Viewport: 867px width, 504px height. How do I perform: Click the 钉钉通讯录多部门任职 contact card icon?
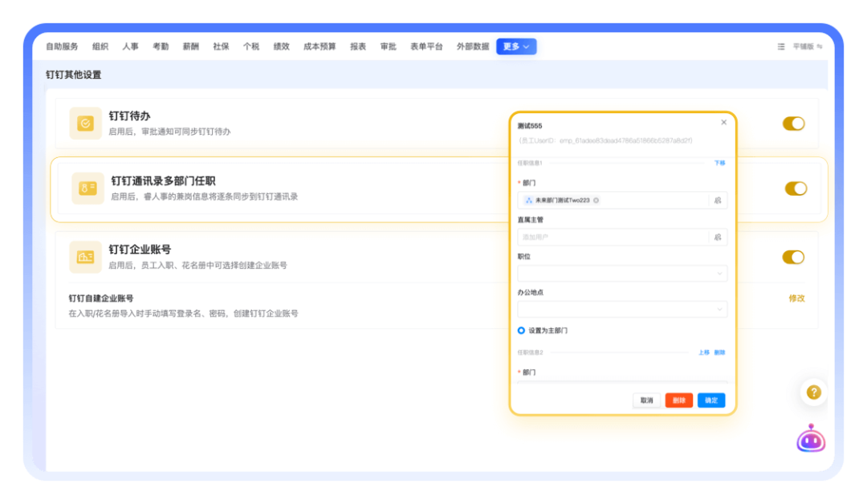click(x=88, y=189)
